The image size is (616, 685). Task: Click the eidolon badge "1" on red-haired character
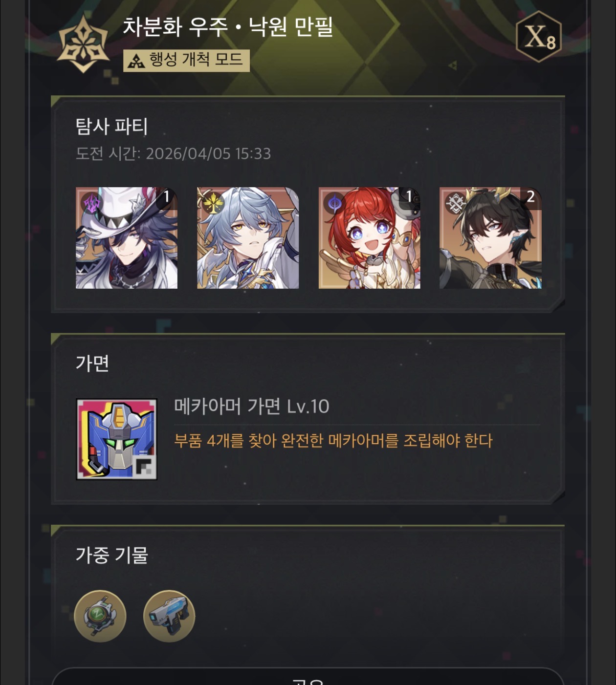click(x=410, y=197)
